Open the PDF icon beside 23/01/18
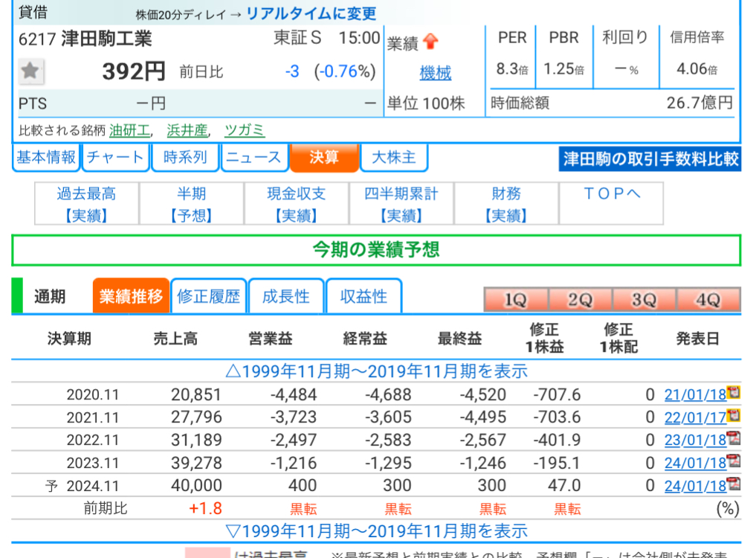The width and height of the screenshot is (756, 558). pos(734,437)
